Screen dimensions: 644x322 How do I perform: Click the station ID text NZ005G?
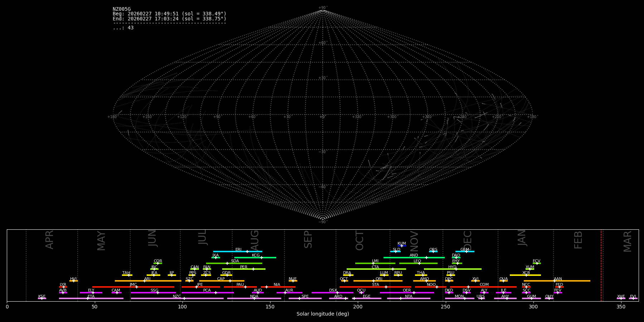tap(122, 9)
